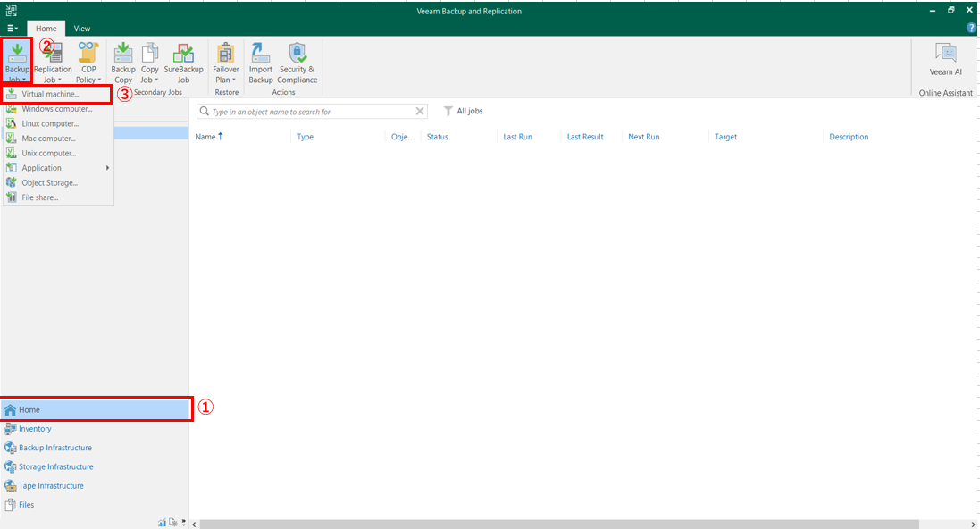Sort by the Status column
This screenshot has width=980, height=529.
pos(438,137)
